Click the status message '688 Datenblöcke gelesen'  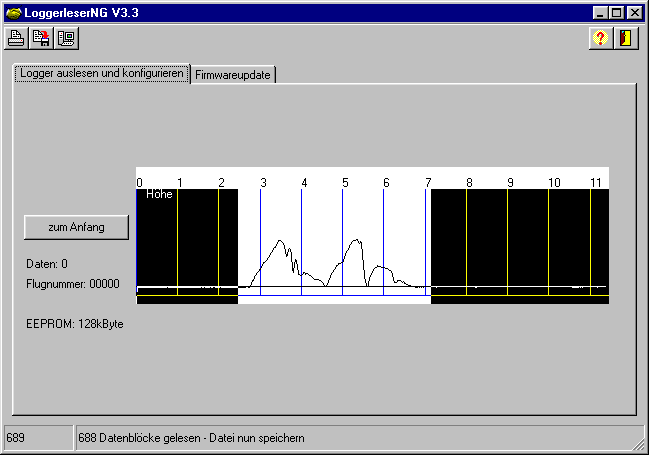tap(191, 438)
